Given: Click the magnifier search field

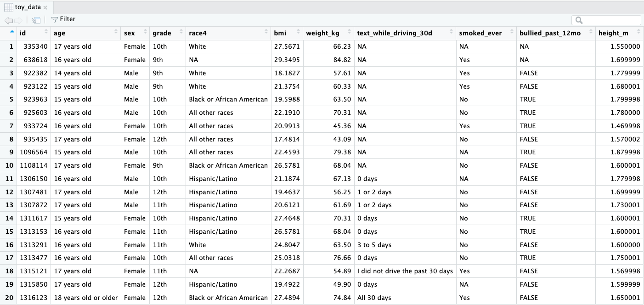Looking at the screenshot, I should pyautogui.click(x=606, y=20).
